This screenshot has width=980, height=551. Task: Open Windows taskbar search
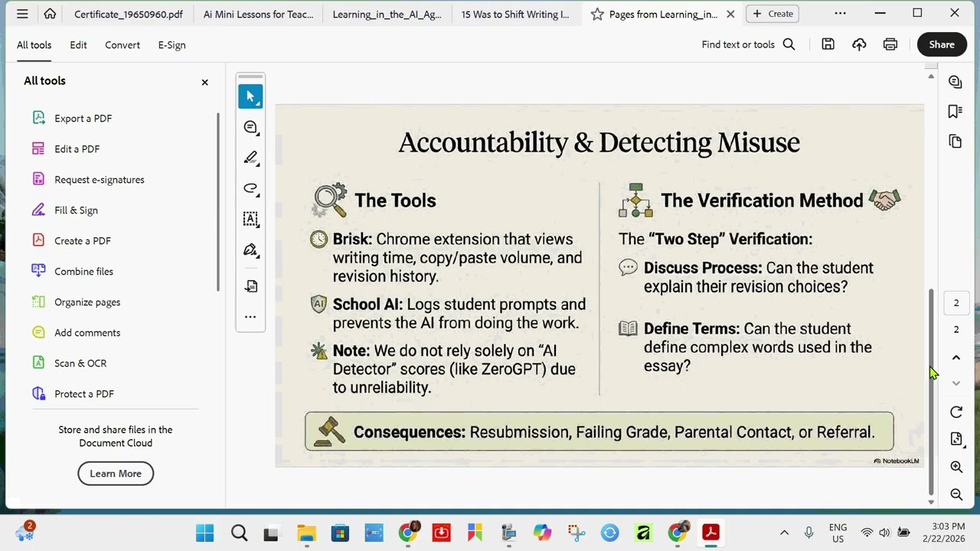click(239, 533)
